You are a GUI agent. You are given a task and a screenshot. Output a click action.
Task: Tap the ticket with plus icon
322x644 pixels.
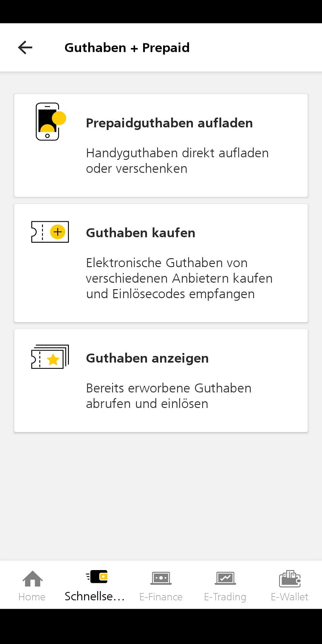point(50,232)
